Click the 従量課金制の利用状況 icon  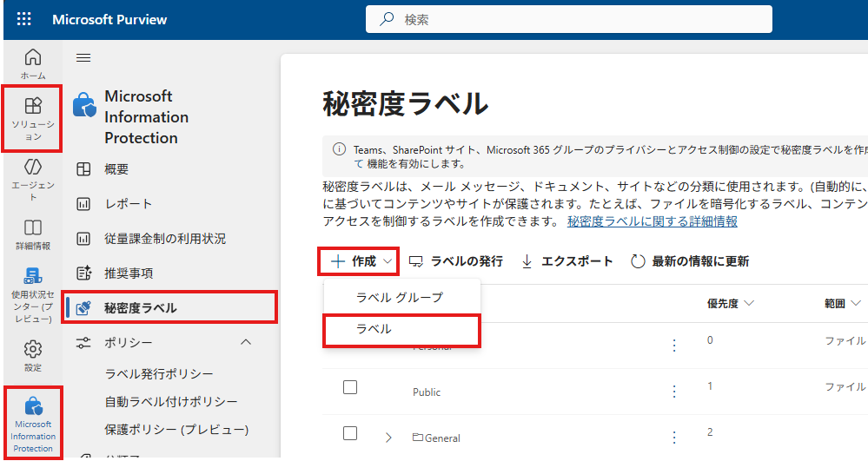pyautogui.click(x=83, y=239)
